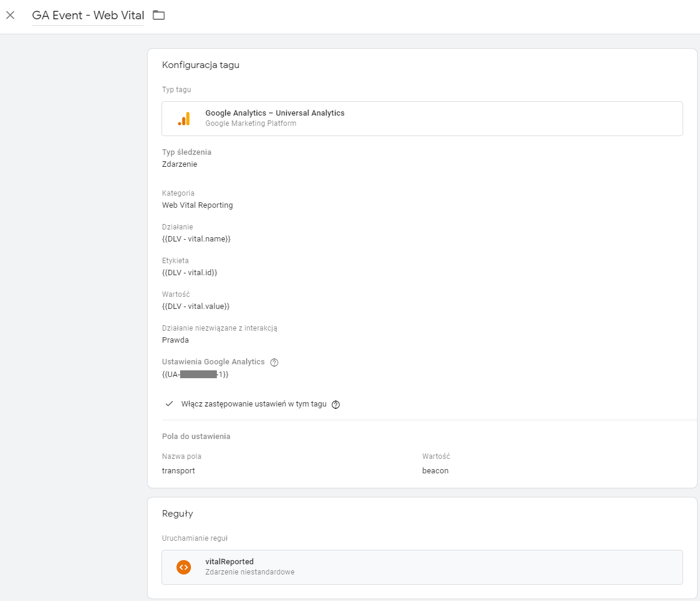Select the Prawda non-interaction value
700x601 pixels.
(175, 340)
